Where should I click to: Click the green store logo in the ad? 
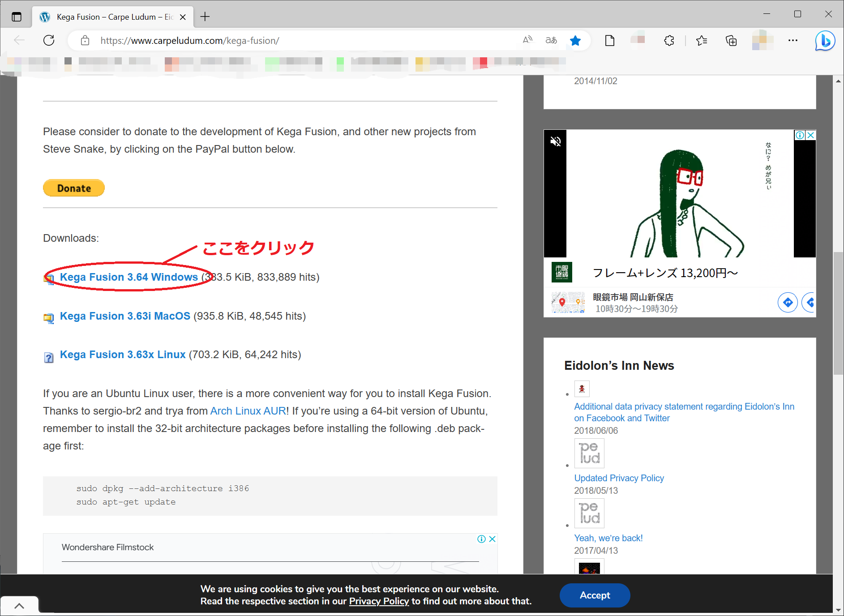[x=562, y=272]
